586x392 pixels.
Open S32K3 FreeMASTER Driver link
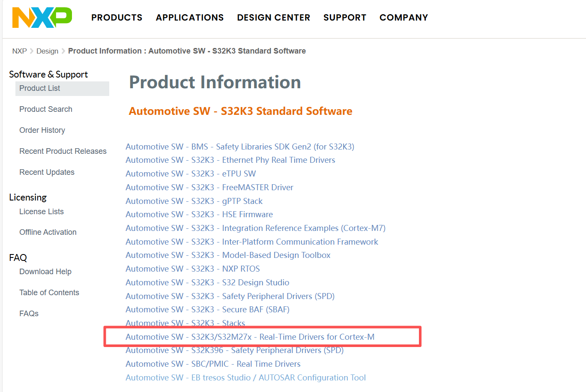[209, 187]
